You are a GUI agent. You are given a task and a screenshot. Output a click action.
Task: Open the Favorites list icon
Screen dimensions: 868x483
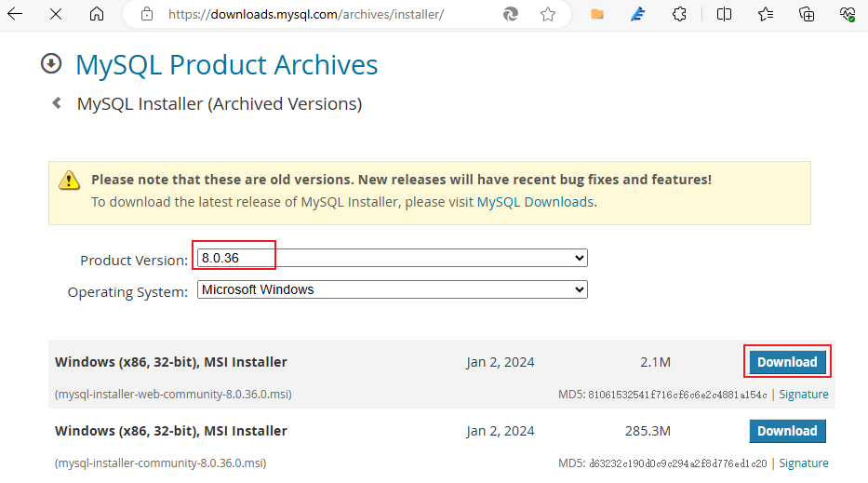(766, 14)
